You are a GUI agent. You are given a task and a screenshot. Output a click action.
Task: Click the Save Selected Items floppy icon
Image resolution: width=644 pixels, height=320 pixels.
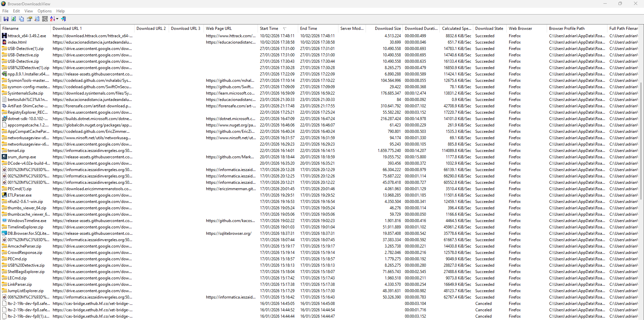6,19
